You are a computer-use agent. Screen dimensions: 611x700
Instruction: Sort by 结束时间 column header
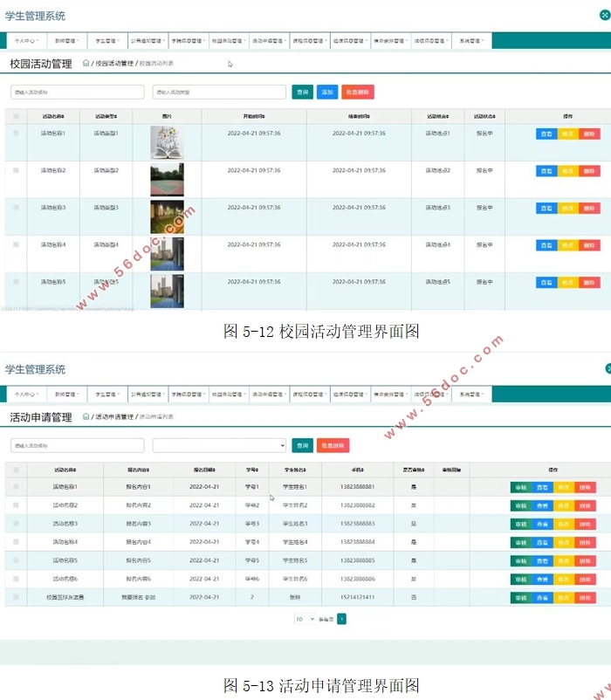coord(359,116)
